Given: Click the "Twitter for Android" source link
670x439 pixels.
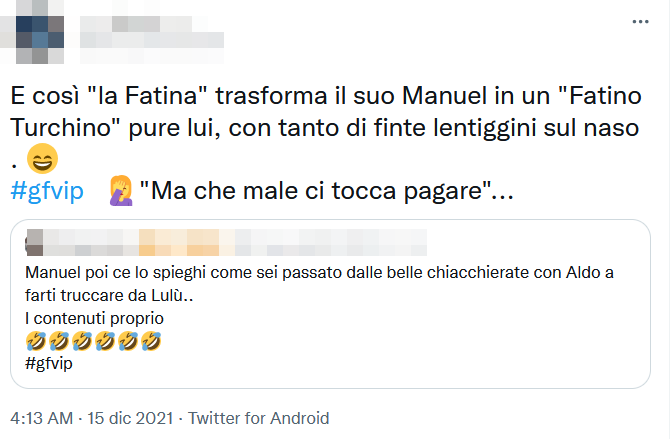Looking at the screenshot, I should [x=259, y=417].
